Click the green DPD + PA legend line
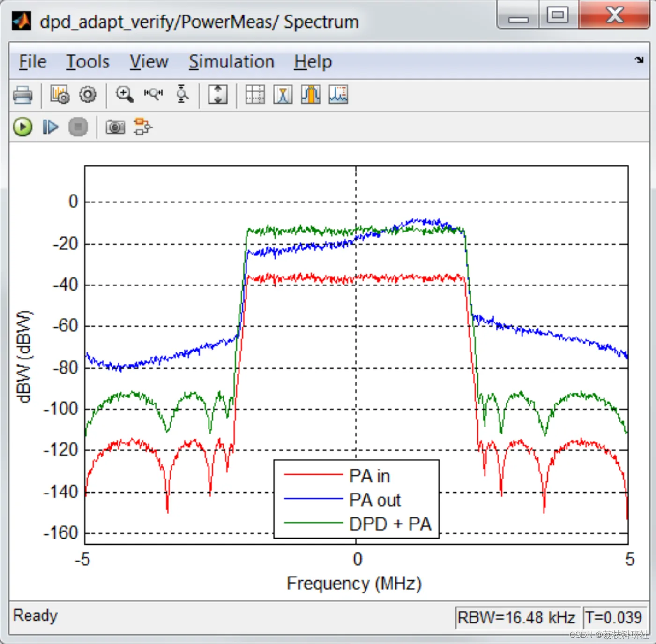This screenshot has width=656, height=644. [313, 523]
